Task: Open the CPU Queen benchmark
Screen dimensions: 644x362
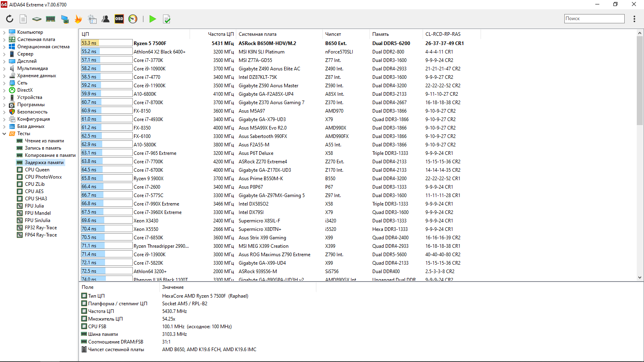Action: [37, 170]
